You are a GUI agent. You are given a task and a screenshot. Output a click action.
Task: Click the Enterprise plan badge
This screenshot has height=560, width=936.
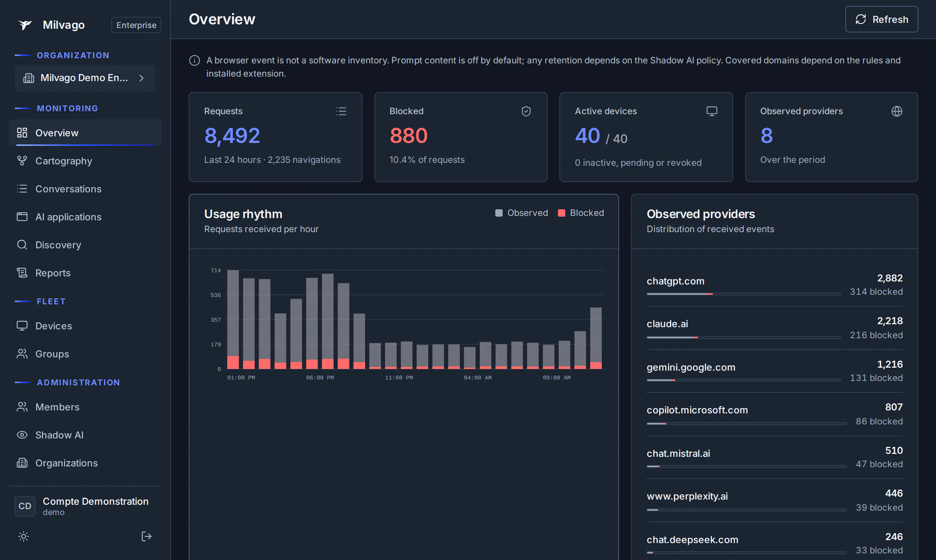(136, 25)
